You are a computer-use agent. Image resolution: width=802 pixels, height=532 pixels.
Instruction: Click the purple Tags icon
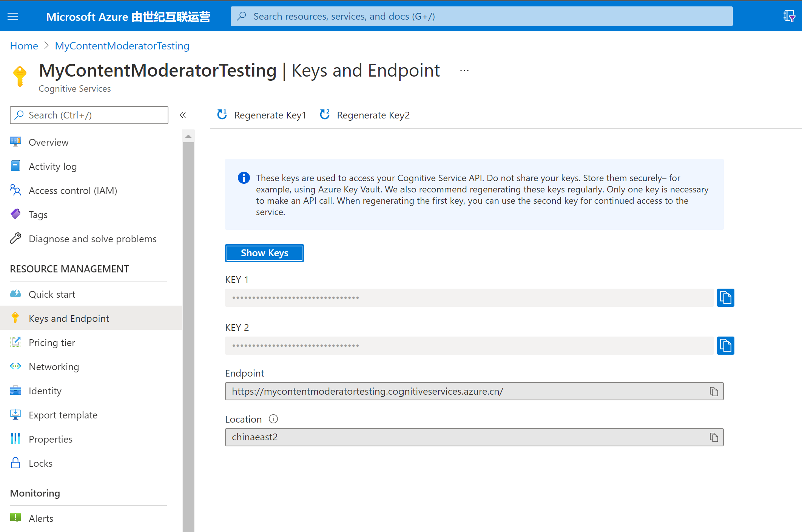15,214
